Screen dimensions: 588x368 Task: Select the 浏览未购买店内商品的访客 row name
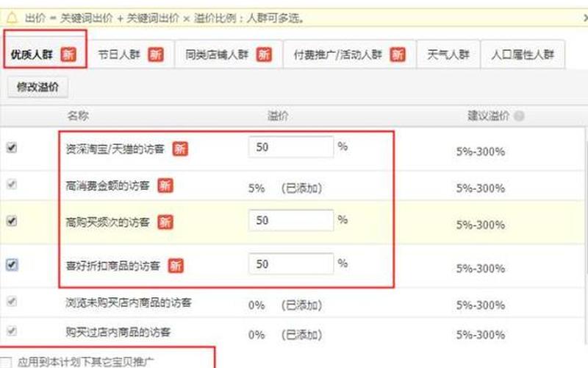(x=129, y=302)
